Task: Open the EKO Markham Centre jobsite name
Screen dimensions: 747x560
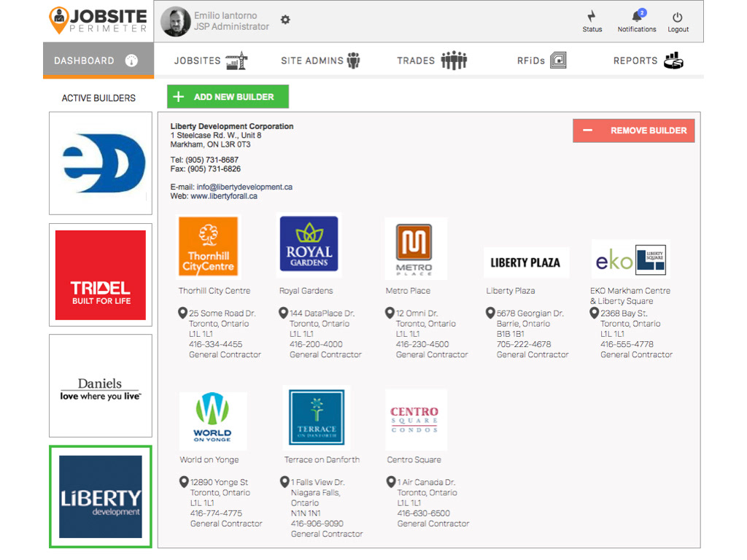Action: pyautogui.click(x=630, y=296)
